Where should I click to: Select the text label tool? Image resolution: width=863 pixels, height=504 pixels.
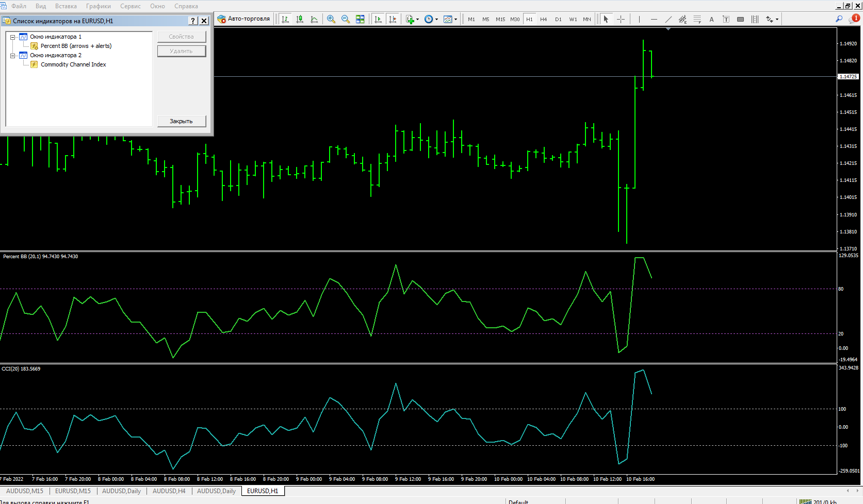[x=726, y=19]
